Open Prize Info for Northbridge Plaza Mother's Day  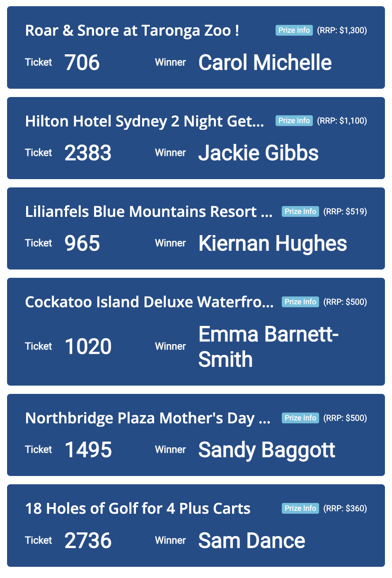click(300, 418)
